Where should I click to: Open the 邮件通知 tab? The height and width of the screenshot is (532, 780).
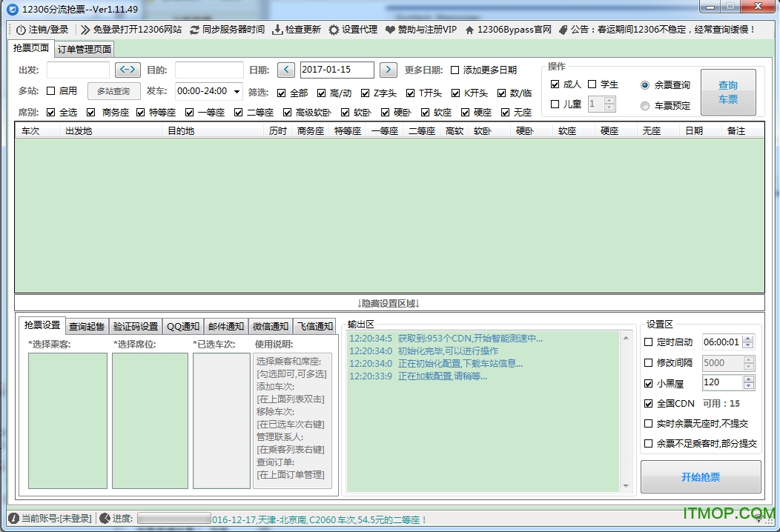(x=226, y=326)
